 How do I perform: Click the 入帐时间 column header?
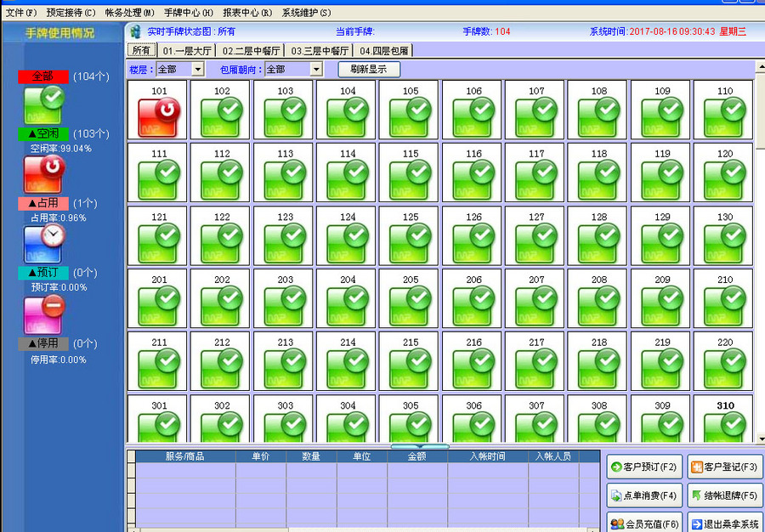coord(488,457)
